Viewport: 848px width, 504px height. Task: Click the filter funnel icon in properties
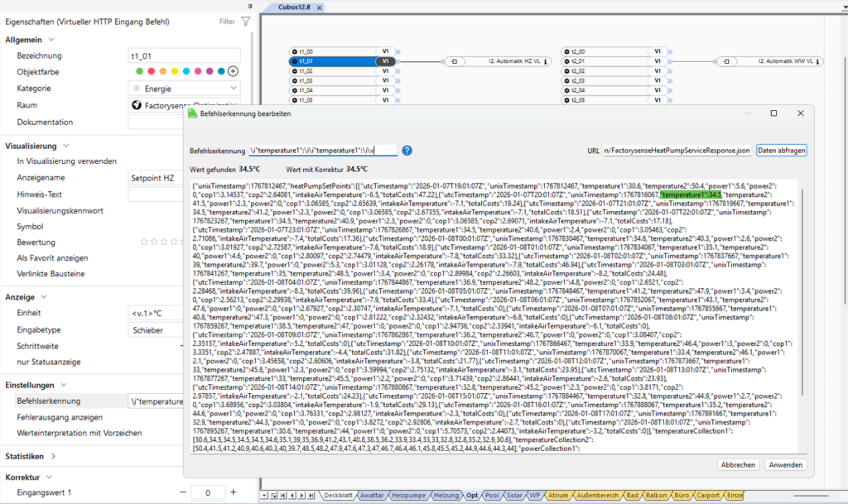(x=246, y=22)
